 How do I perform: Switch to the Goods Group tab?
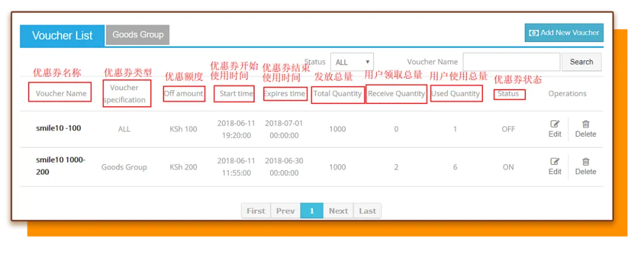tap(138, 35)
